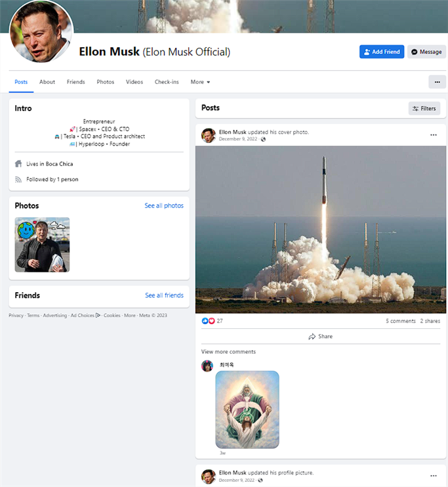Screen dimensions: 448x487
Task: Click the like and love reaction icons
Action: [x=208, y=321]
